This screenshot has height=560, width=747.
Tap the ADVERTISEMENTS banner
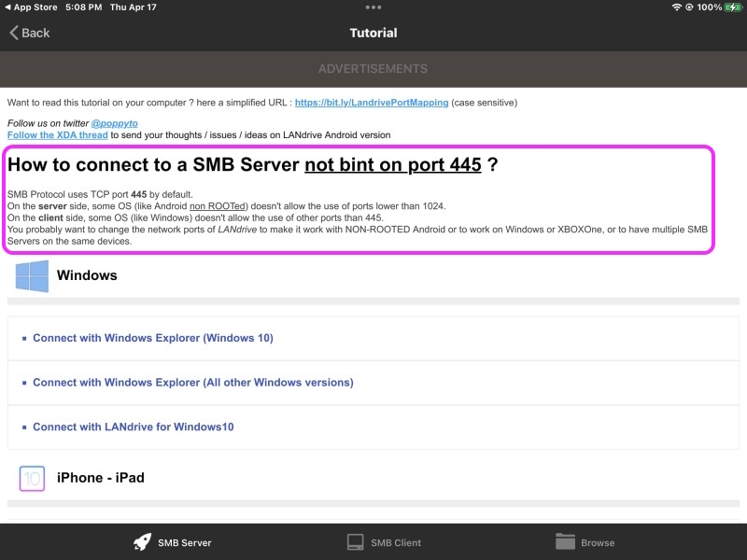click(x=373, y=69)
